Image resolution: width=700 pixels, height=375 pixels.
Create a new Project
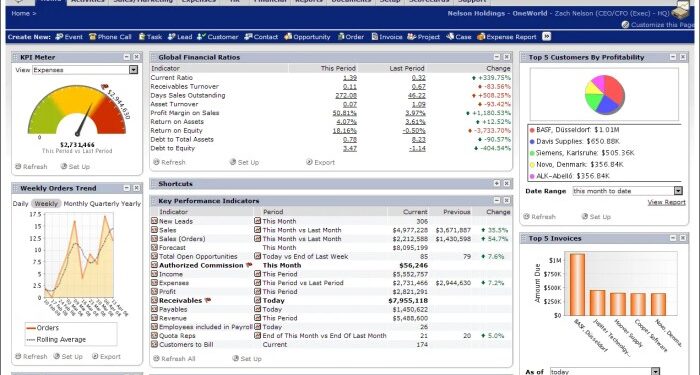click(424, 37)
